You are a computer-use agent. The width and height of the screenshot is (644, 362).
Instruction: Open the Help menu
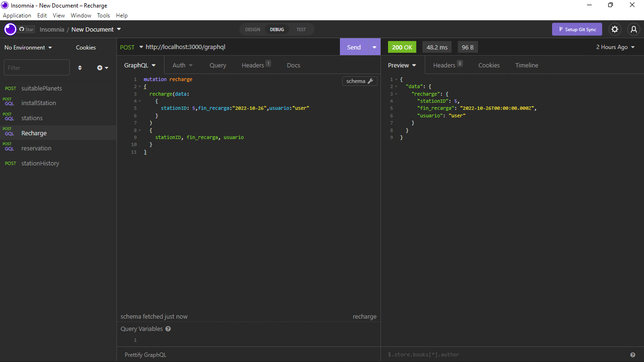122,16
